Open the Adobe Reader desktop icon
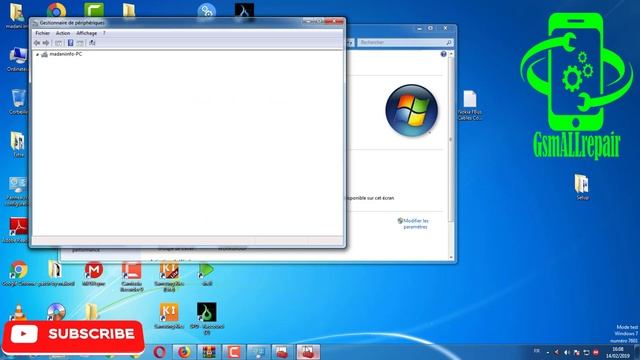Image resolution: width=640 pixels, height=360 pixels. pyautogui.click(x=18, y=230)
